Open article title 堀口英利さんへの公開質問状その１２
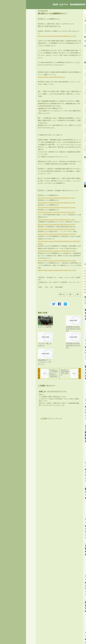 pyautogui.click(x=52, y=14)
